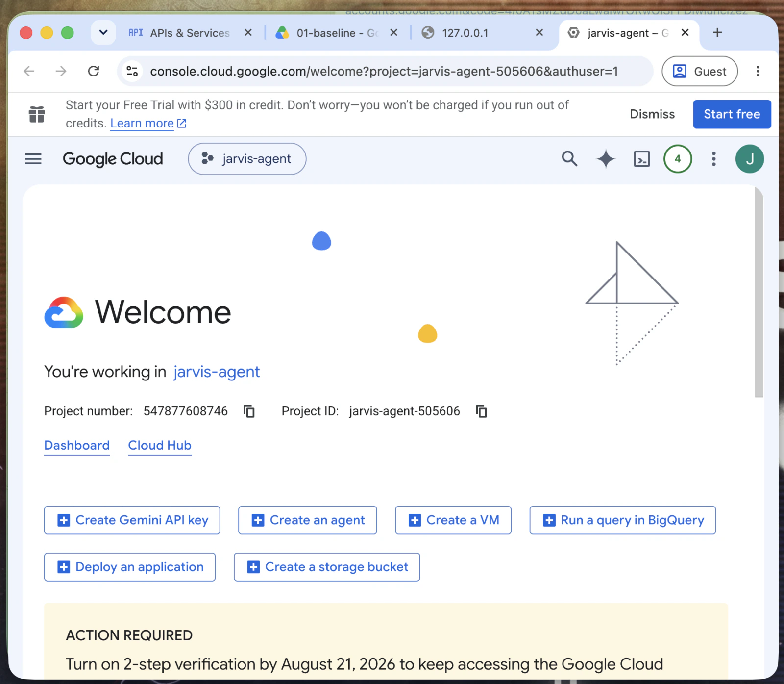Click the yellow minimize window button
This screenshot has height=684, width=784.
click(x=47, y=33)
